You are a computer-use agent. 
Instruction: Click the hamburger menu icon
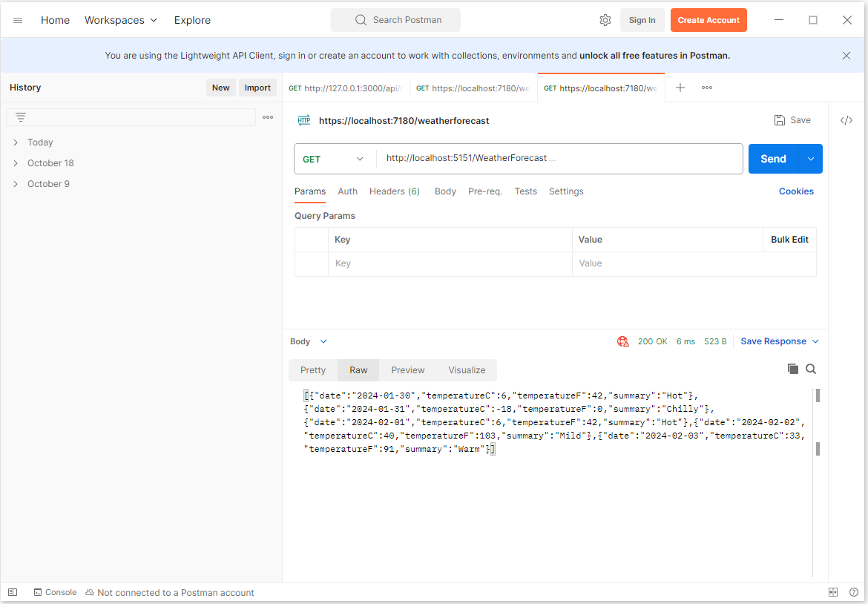click(18, 20)
